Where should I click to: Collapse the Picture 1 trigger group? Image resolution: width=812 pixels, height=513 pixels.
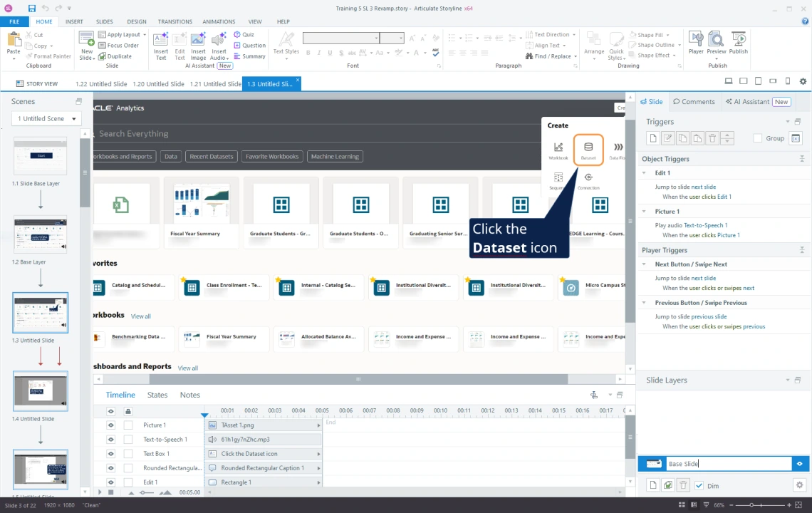[644, 212]
